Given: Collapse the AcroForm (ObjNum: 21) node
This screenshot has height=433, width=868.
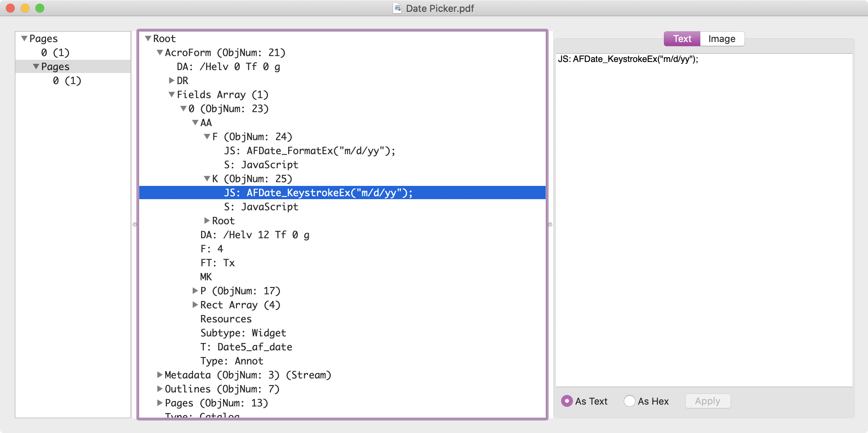Looking at the screenshot, I should coord(159,52).
